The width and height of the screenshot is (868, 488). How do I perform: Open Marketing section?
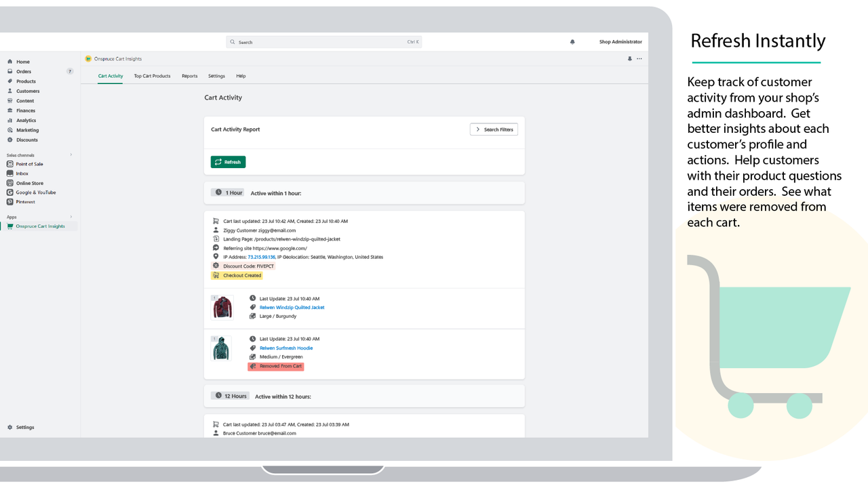click(27, 130)
